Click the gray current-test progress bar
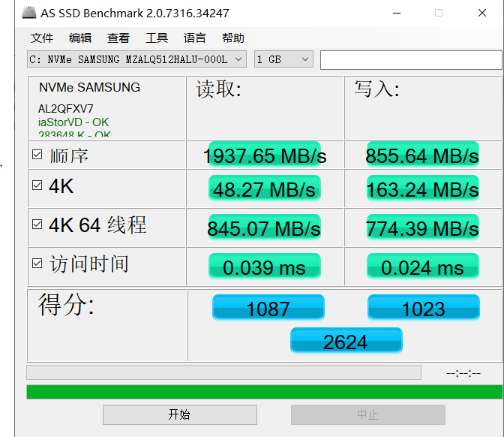504x437 pixels. point(223,372)
